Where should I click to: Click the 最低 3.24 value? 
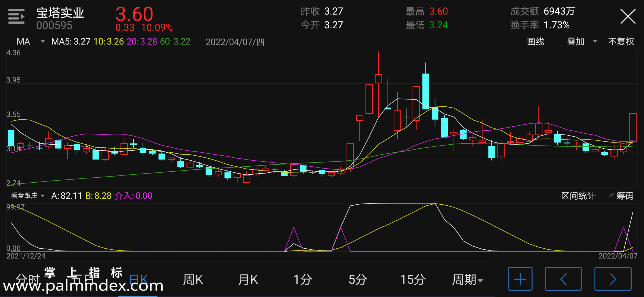click(438, 25)
